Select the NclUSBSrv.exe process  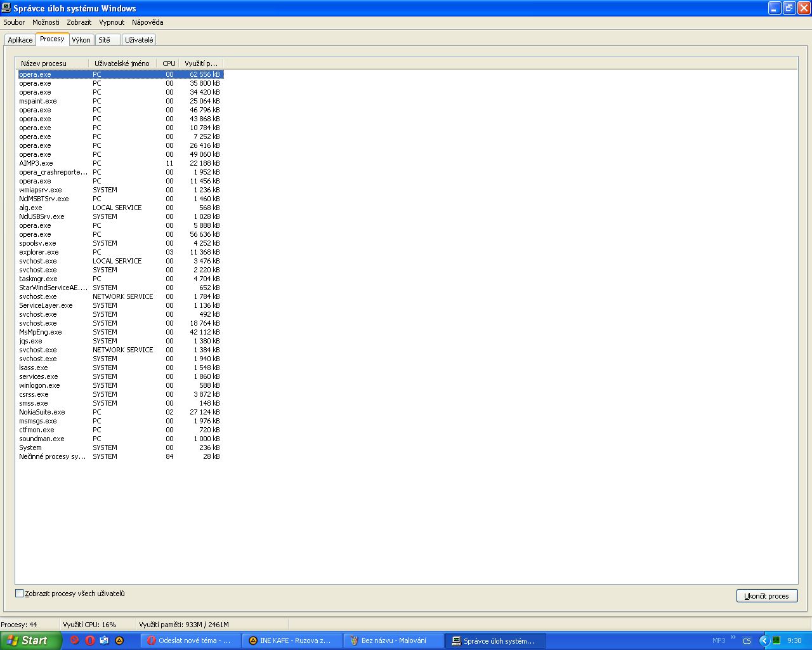tap(121, 216)
